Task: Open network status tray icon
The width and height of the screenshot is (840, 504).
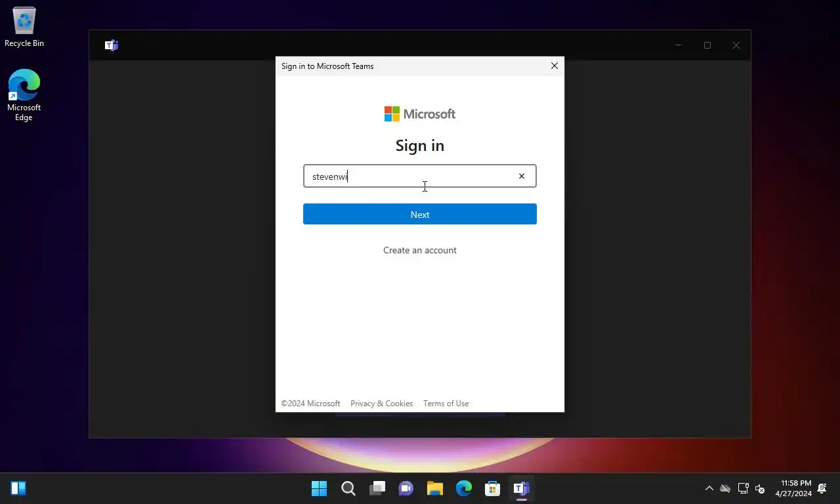Action: [x=743, y=488]
